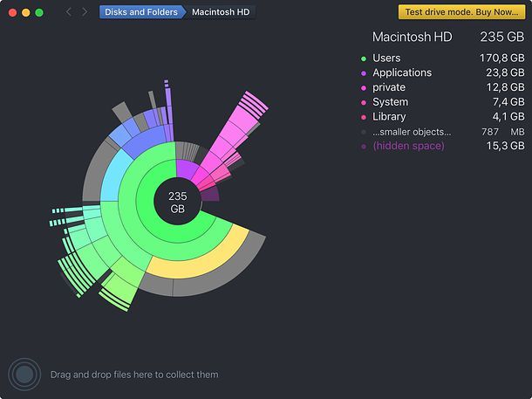
Task: Select the Library row in list
Action: tap(442, 116)
